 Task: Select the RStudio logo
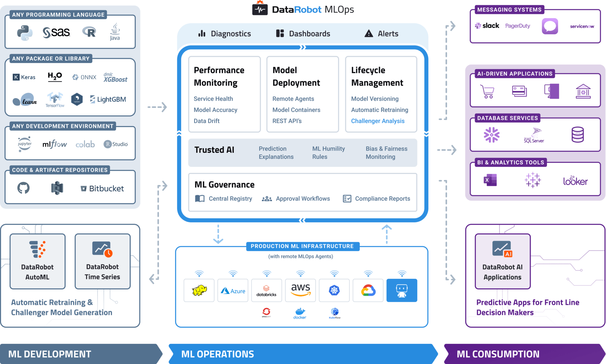pyautogui.click(x=116, y=144)
